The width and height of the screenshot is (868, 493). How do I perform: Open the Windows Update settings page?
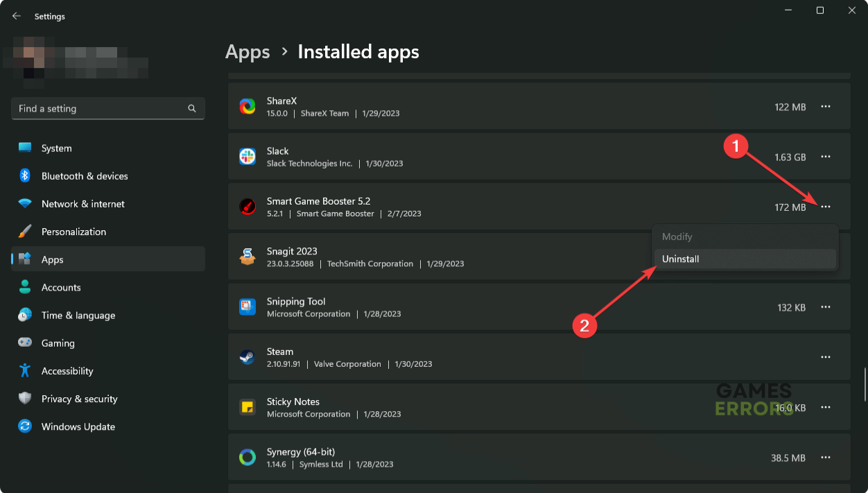pyautogui.click(x=78, y=426)
